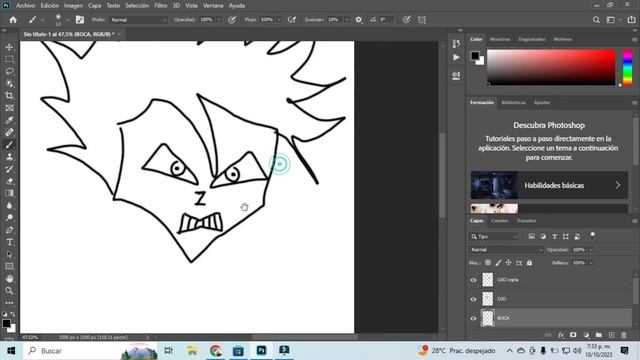Select the Crop tool
640x360 pixels.
point(9,96)
